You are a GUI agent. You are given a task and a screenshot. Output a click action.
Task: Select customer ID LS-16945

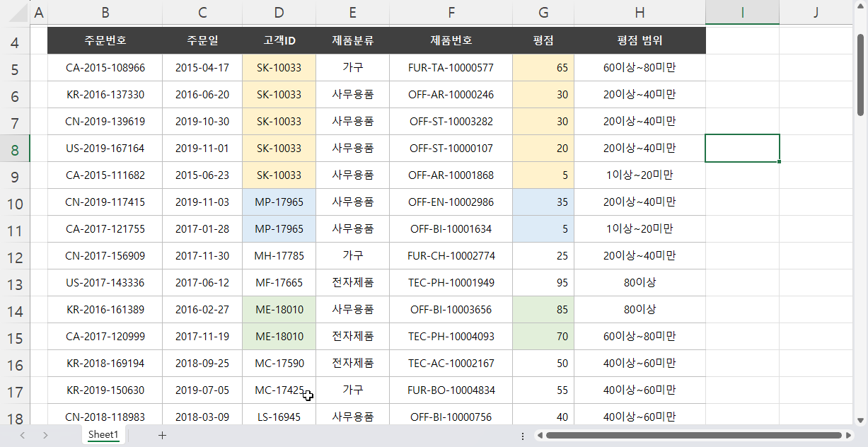[279, 416]
